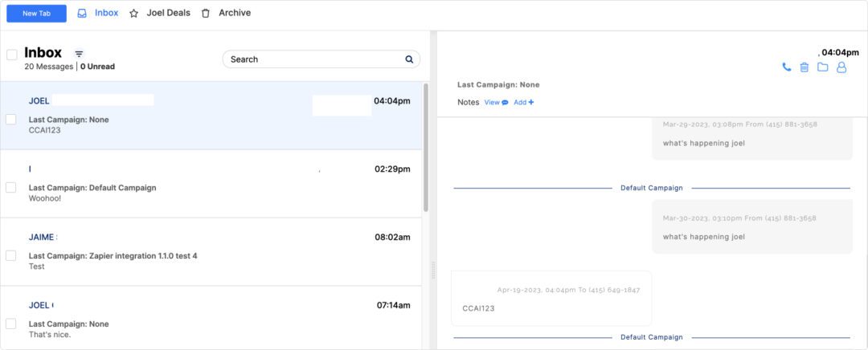This screenshot has height=350, width=868.
Task: Open the JOEL conversation from 04:04pm
Action: point(211,116)
